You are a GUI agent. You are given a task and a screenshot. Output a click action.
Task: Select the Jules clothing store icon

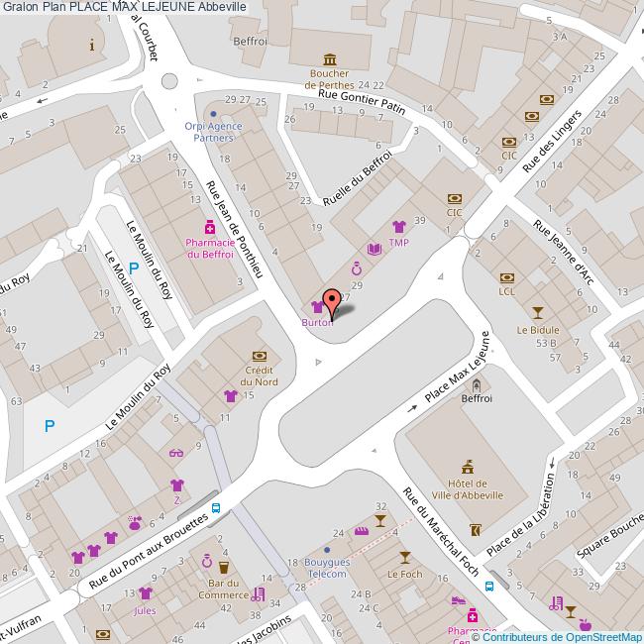coord(145,593)
